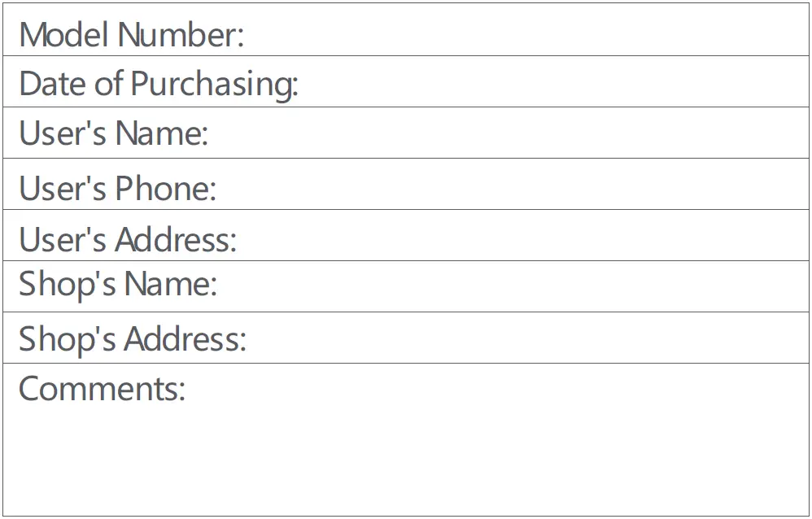Click the "User's Address:" label text
This screenshot has width=812, height=519.
[127, 239]
